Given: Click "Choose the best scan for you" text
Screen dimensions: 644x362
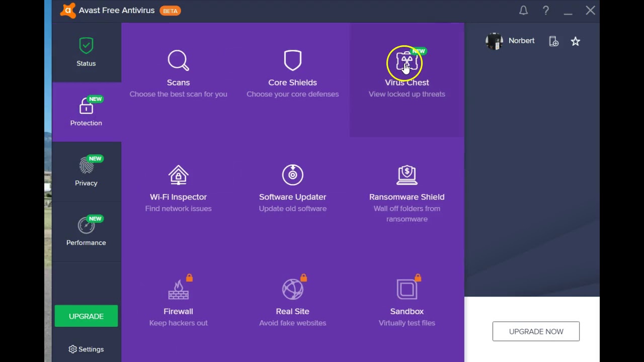Looking at the screenshot, I should [x=178, y=94].
